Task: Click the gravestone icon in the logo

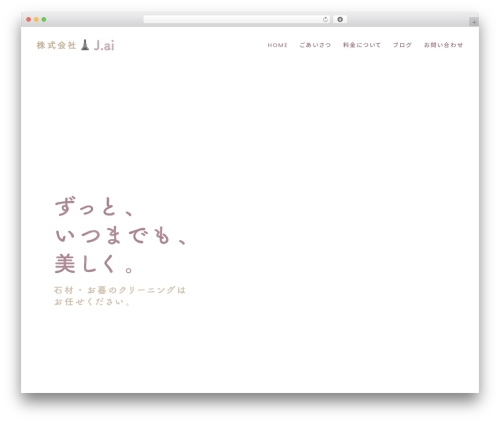Action: pos(85,45)
